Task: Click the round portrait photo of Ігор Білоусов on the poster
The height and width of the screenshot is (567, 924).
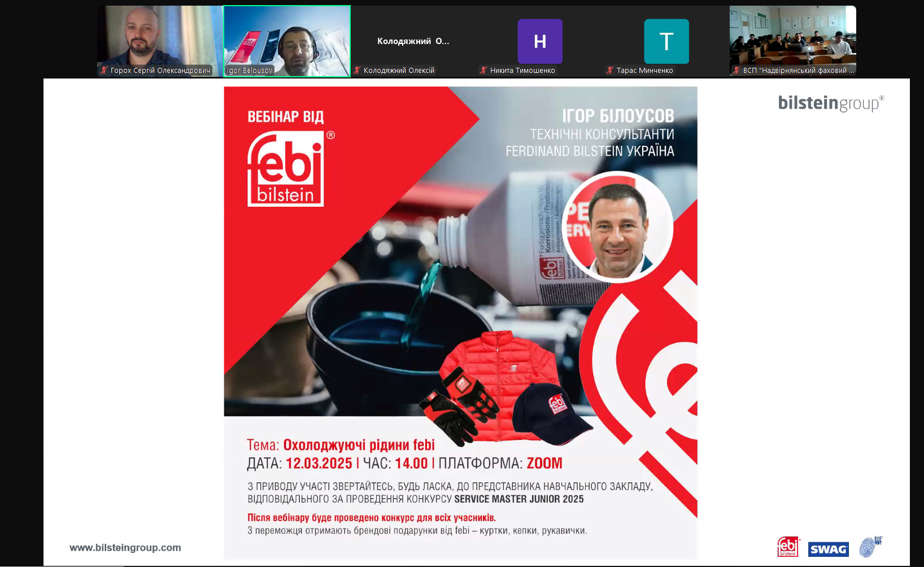Action: pyautogui.click(x=617, y=226)
